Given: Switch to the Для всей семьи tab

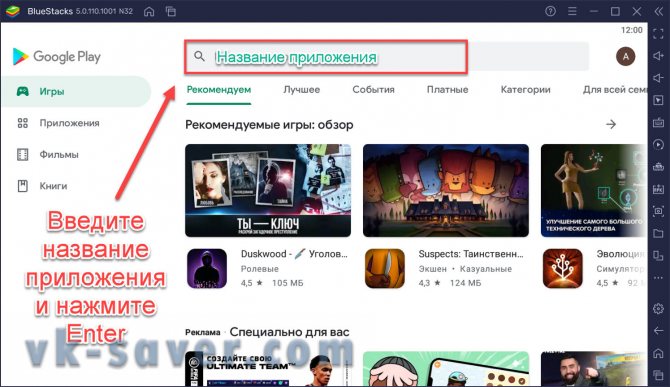Looking at the screenshot, I should pos(614,90).
